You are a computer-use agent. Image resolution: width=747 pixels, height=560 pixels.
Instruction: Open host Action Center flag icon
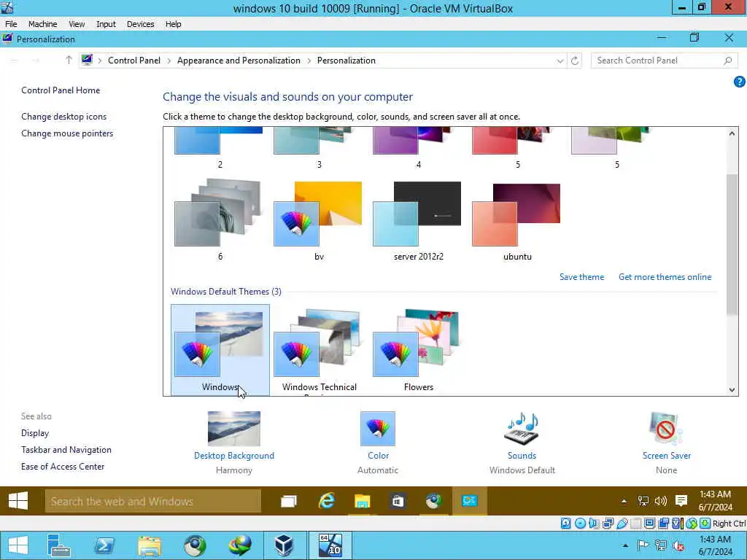[643, 545]
